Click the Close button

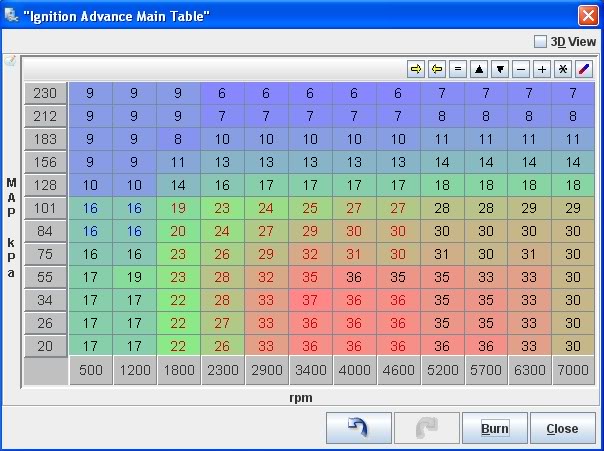click(x=563, y=428)
